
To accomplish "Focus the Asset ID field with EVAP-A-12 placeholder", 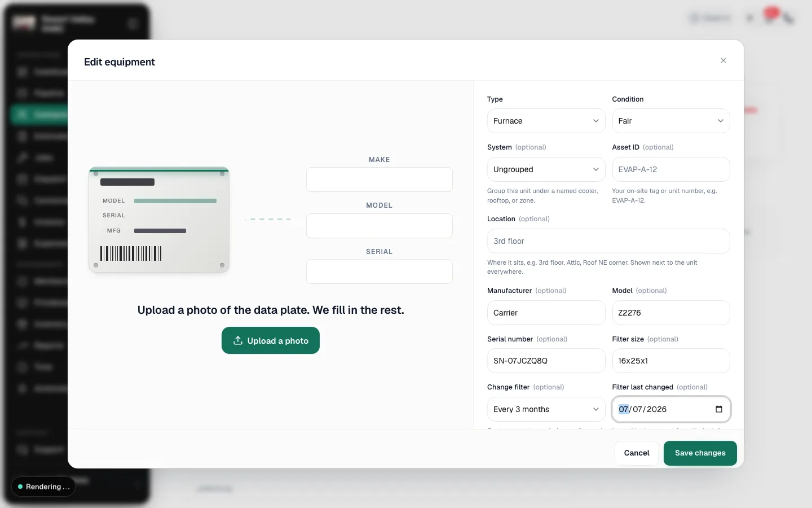I will point(671,169).
